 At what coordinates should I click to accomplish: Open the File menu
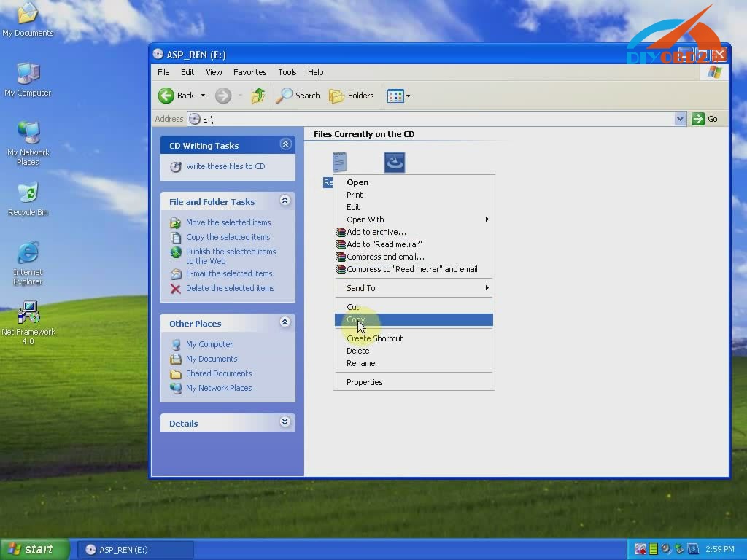[163, 72]
